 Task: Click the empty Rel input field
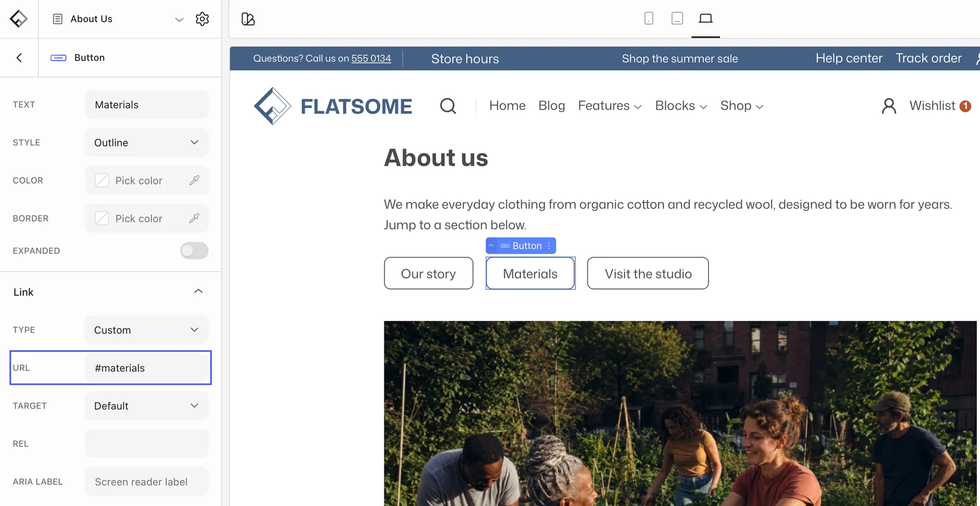(x=146, y=444)
